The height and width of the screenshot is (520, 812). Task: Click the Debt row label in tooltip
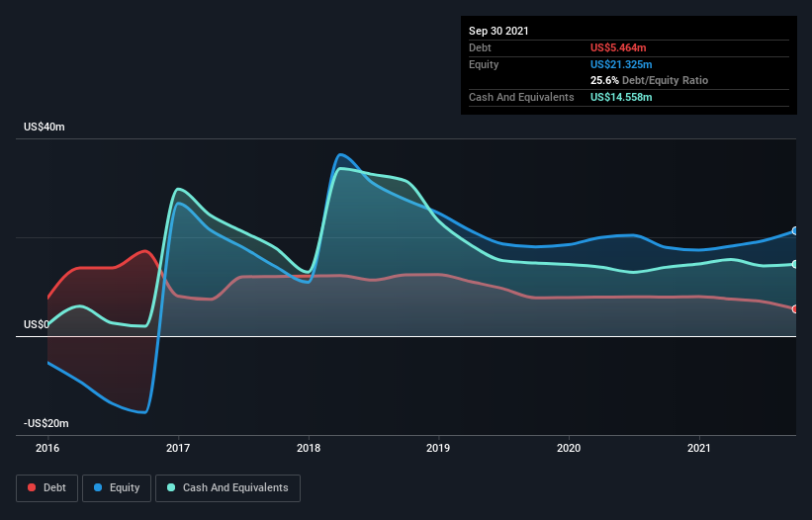point(480,47)
